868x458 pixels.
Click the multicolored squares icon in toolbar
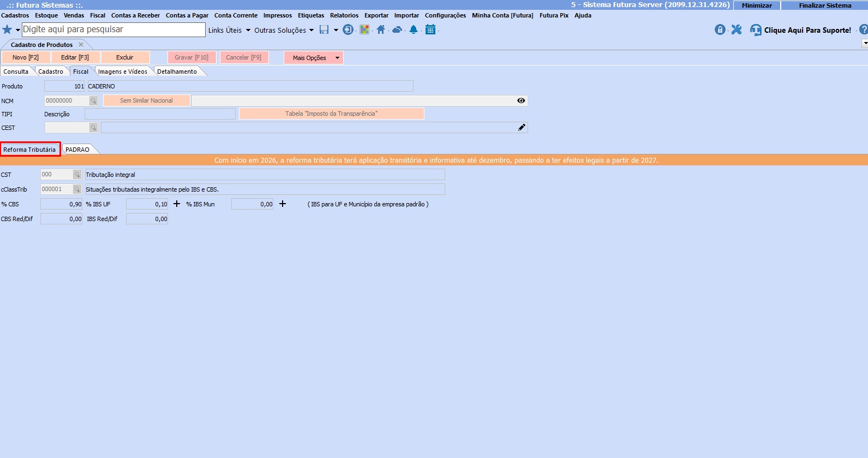(x=364, y=30)
